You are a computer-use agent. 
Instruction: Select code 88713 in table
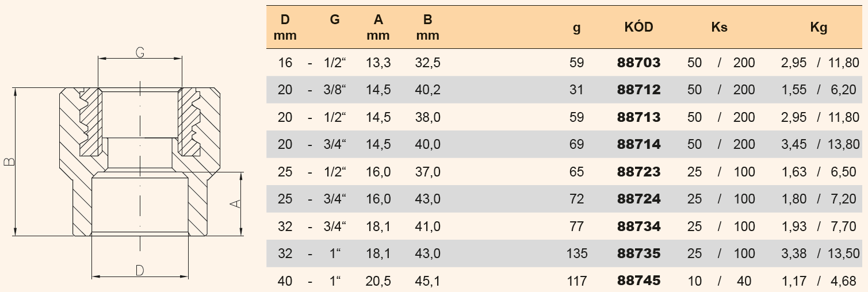[x=638, y=117]
